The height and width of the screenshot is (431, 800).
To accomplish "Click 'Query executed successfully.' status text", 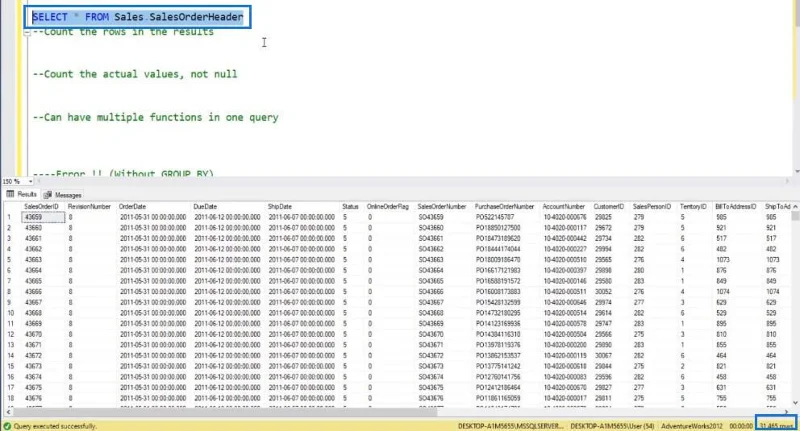I will tap(55, 426).
